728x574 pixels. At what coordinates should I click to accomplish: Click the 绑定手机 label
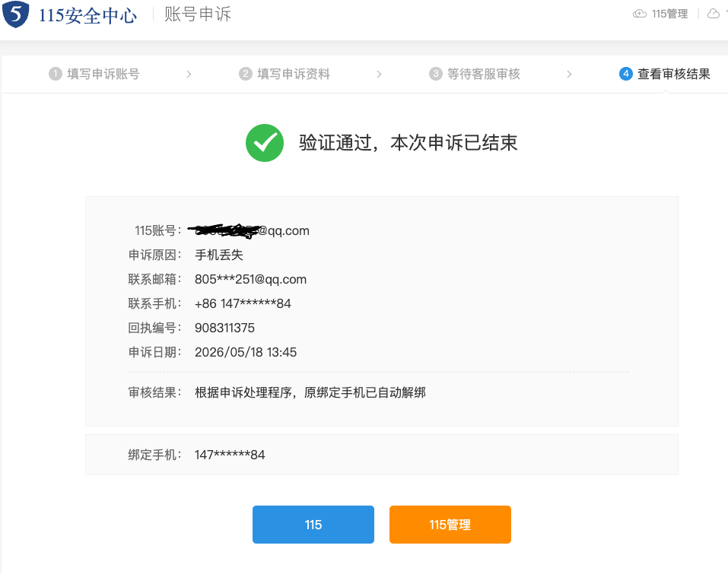pyautogui.click(x=155, y=455)
